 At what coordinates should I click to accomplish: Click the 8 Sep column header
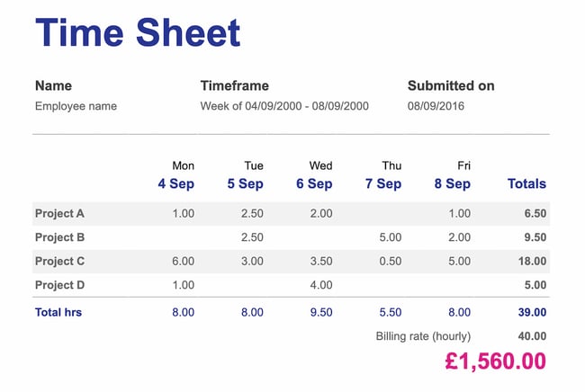(452, 183)
